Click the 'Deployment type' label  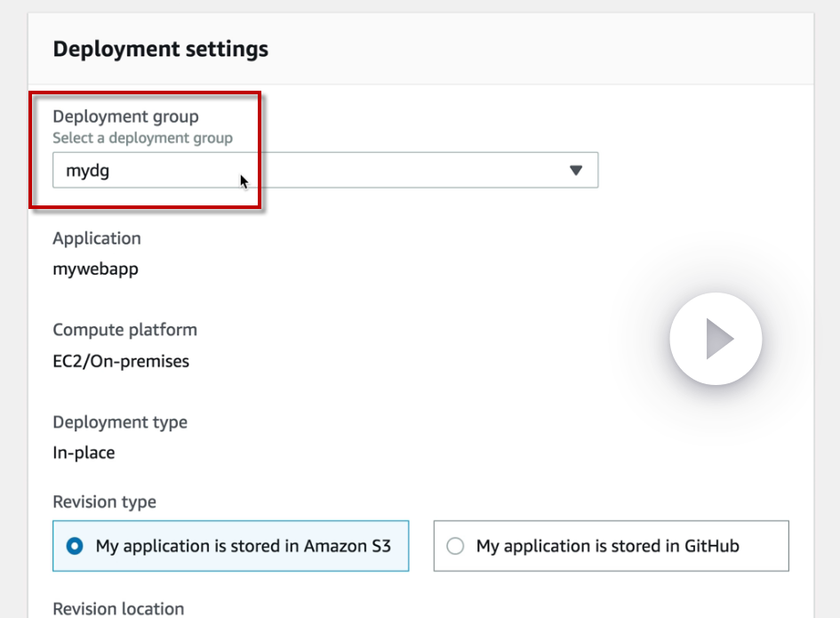(120, 422)
